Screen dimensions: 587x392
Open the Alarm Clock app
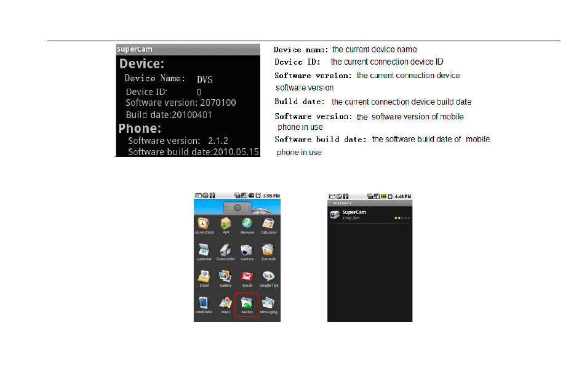coord(204,226)
